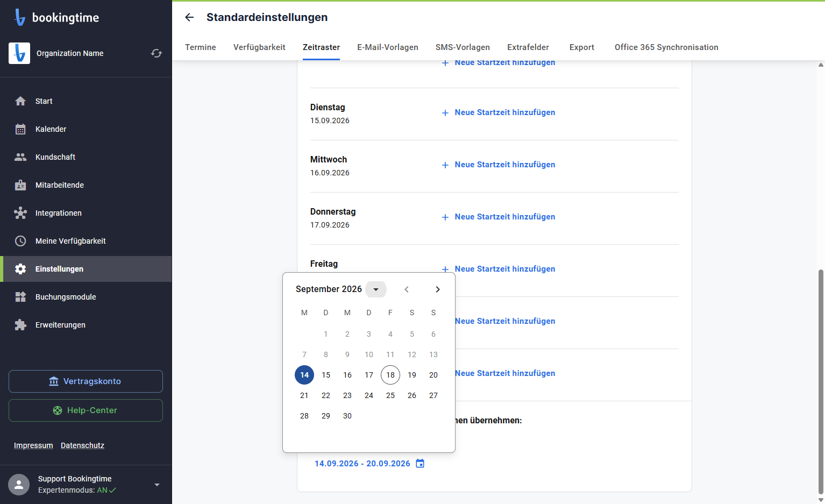Viewport: 825px width, 504px height.
Task: Open the Start home page
Action: pyautogui.click(x=86, y=101)
